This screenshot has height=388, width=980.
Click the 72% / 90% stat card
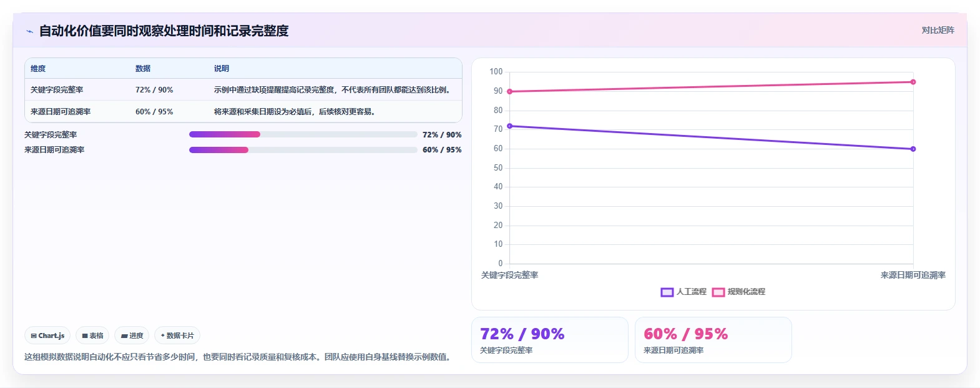pyautogui.click(x=550, y=340)
